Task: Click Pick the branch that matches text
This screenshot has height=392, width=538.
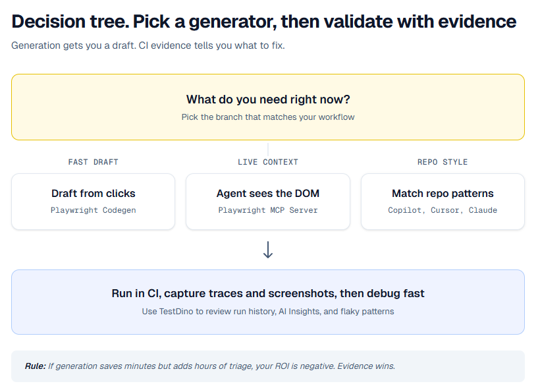Action: [268, 117]
